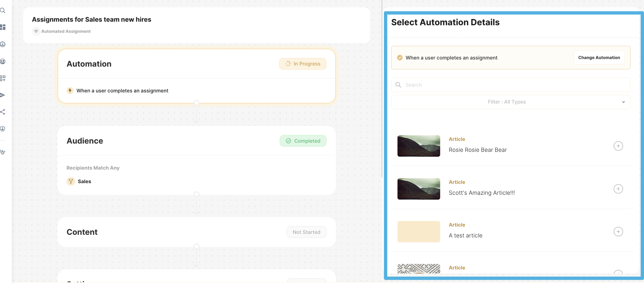The image size is (644, 284).
Task: Add A test article with plus icon
Action: pyautogui.click(x=618, y=231)
